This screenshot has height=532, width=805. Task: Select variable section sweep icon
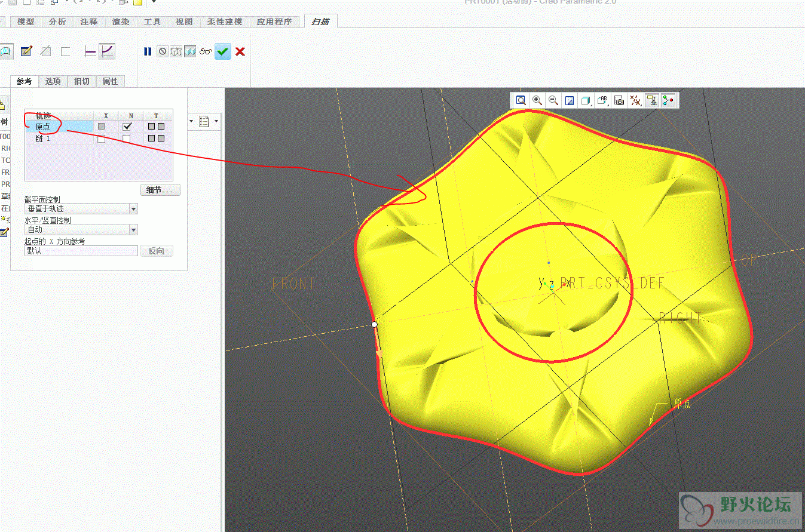click(x=107, y=52)
